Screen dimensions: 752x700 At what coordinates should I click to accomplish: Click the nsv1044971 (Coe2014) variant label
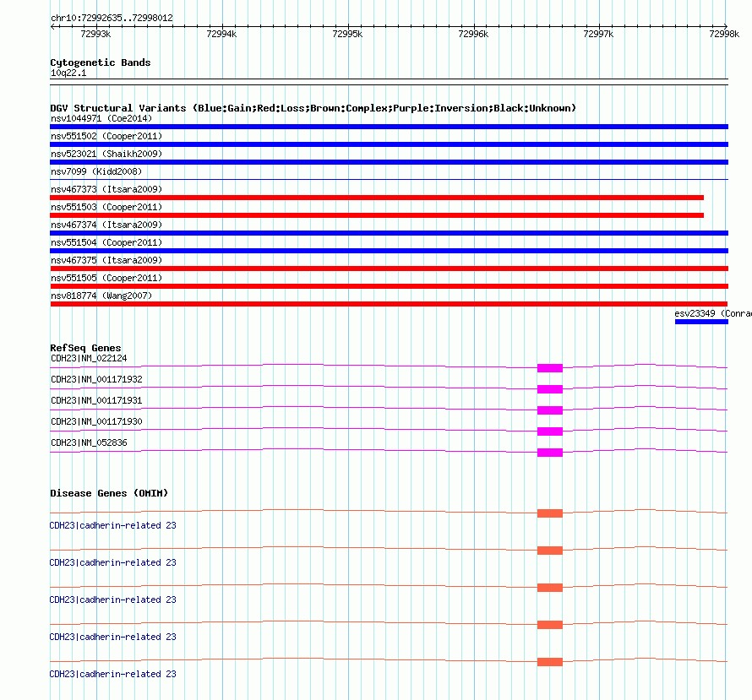point(101,118)
